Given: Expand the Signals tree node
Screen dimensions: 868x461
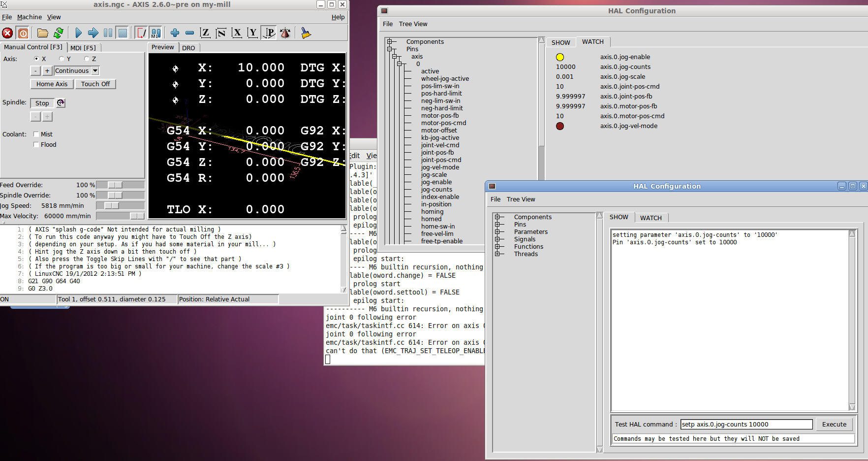Looking at the screenshot, I should tap(497, 239).
